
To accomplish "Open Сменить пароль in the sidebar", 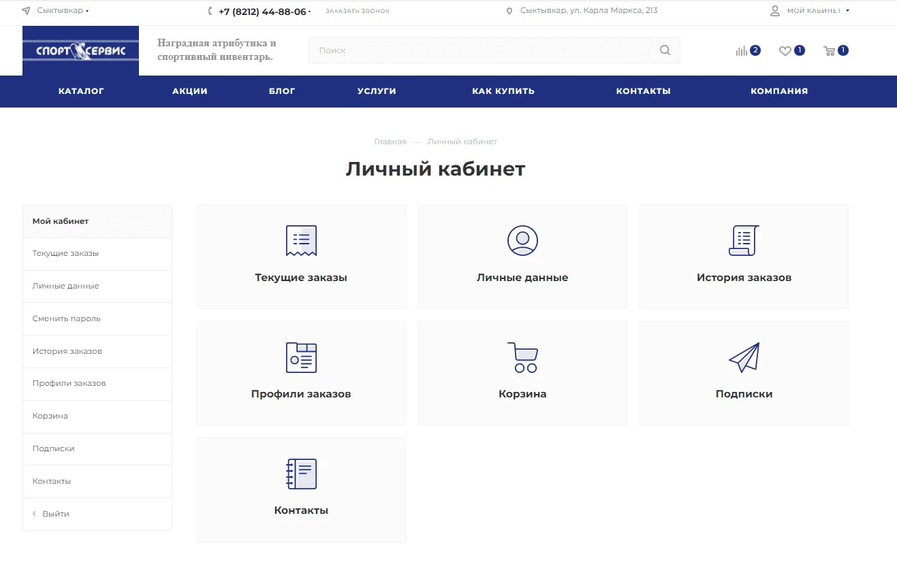I will [97, 318].
